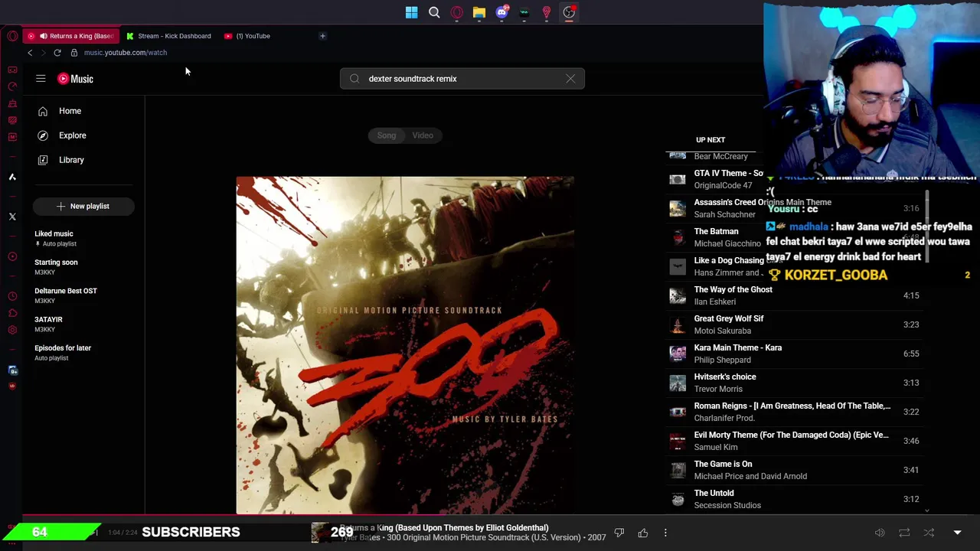Click the YouTube Music logo
The width and height of the screenshot is (980, 551).
point(75,79)
